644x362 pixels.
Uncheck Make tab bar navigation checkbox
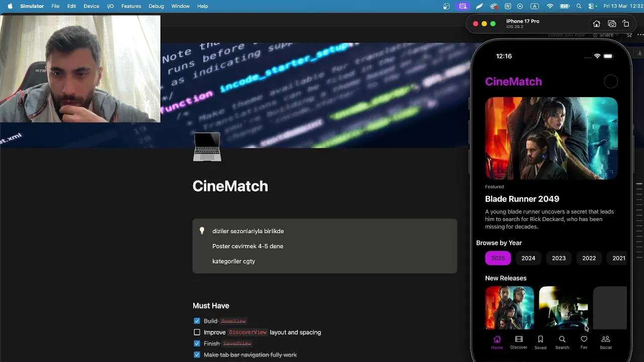[x=197, y=355]
